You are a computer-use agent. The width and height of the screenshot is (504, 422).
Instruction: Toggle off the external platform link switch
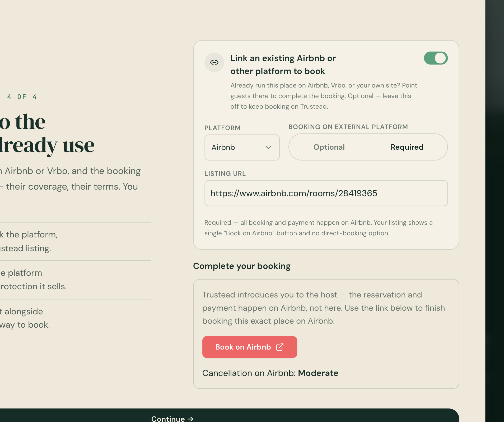click(x=436, y=58)
